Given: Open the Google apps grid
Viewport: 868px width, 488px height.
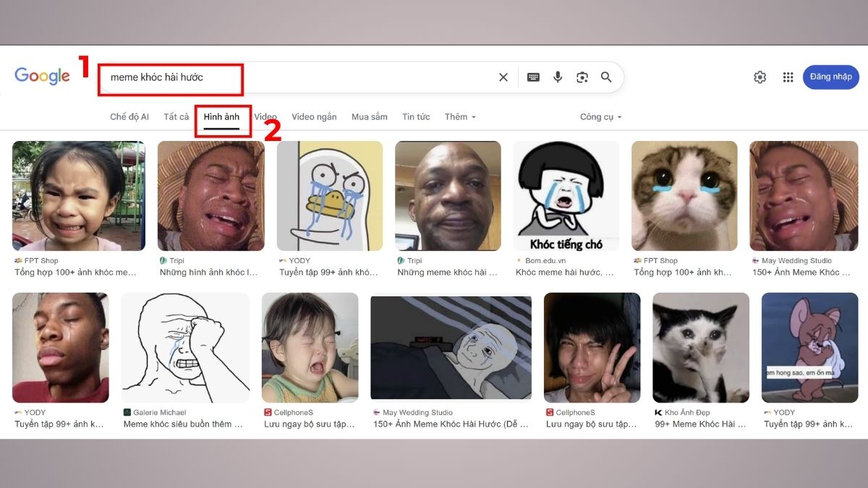Looking at the screenshot, I should (x=788, y=77).
